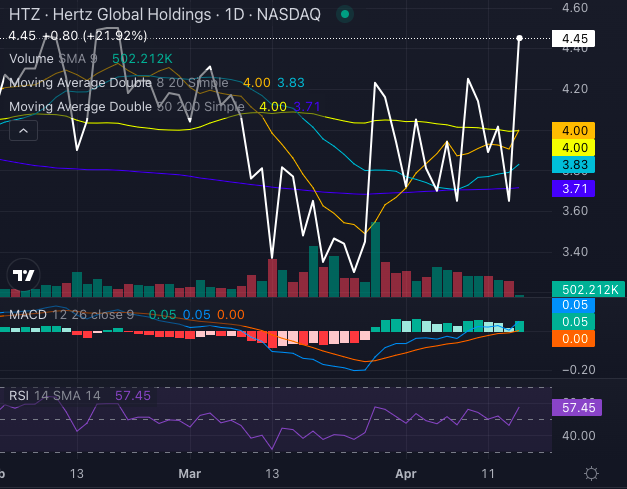Click the yellow 4.00 moving average tag
627x489 pixels.
pos(573,148)
